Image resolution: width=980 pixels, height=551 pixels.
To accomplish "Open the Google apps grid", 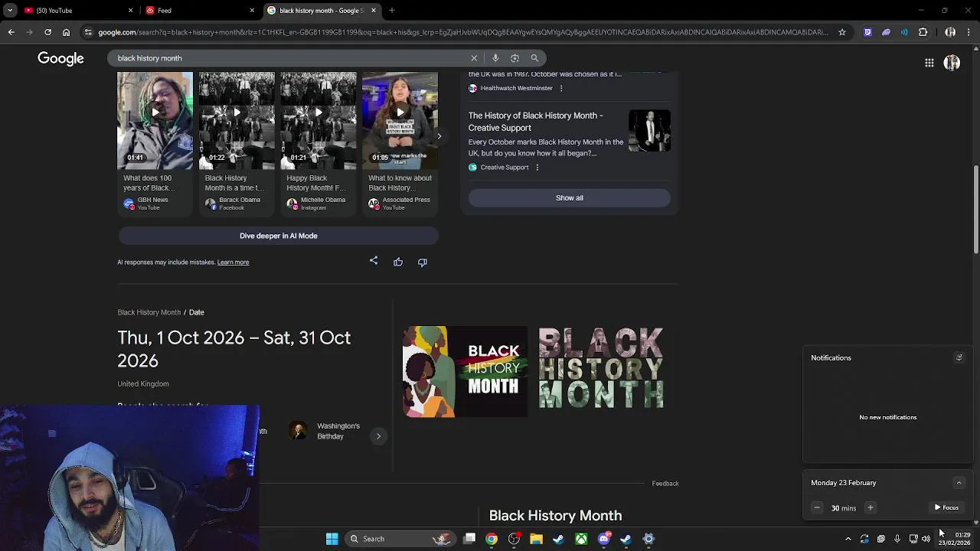I will pyautogui.click(x=929, y=63).
